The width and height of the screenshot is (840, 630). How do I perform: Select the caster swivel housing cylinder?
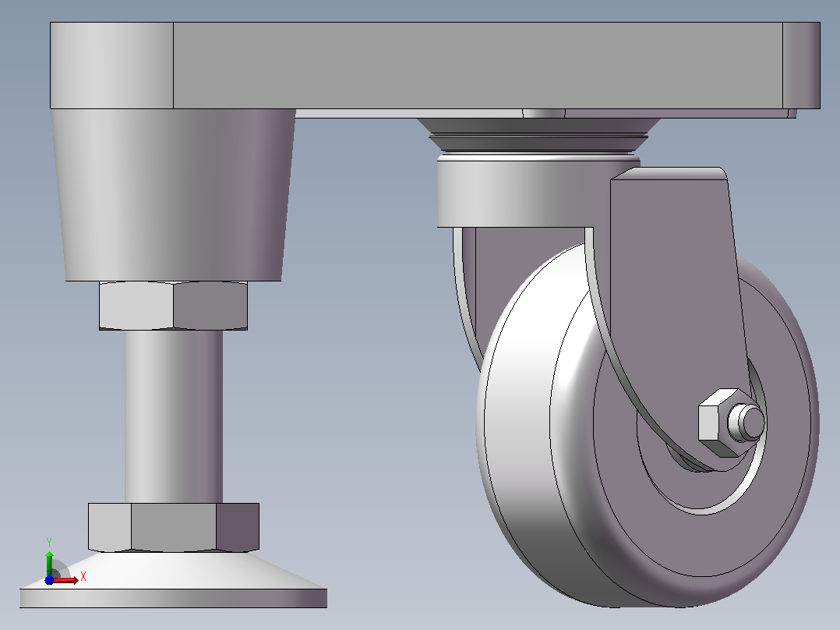coord(524,194)
